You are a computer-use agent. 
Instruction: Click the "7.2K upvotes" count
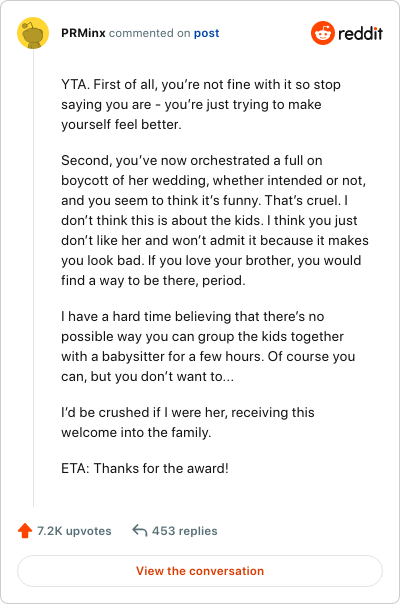[x=74, y=531]
